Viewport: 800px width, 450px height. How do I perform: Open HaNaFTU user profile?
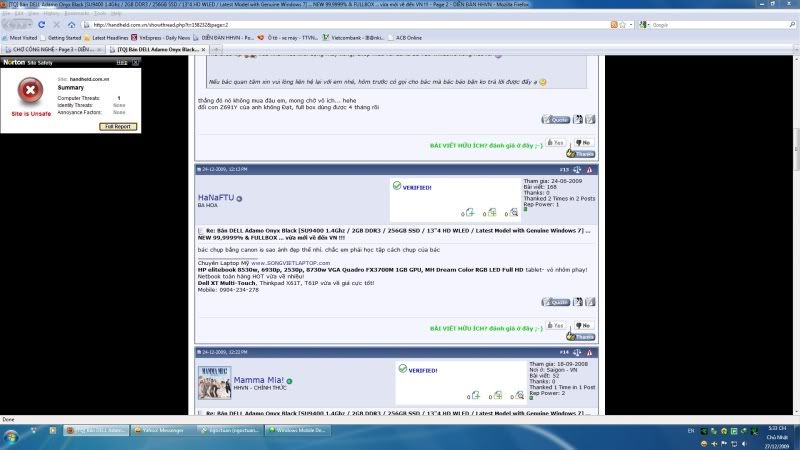(216, 197)
